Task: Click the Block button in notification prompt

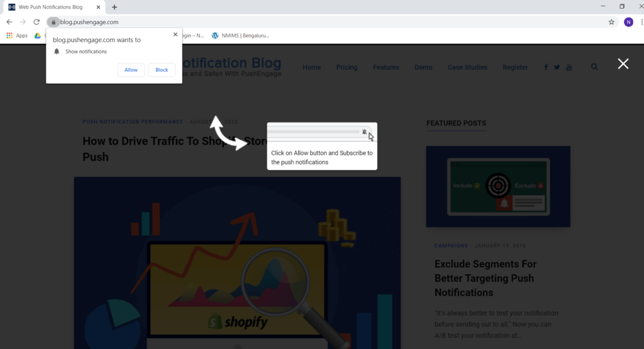Action: pyautogui.click(x=162, y=70)
